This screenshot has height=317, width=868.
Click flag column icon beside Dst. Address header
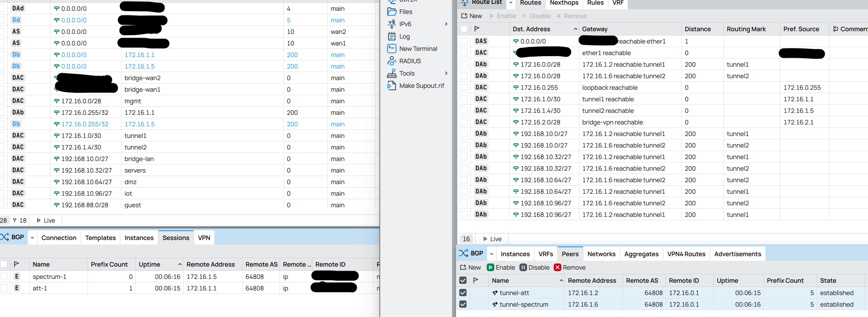click(x=477, y=29)
